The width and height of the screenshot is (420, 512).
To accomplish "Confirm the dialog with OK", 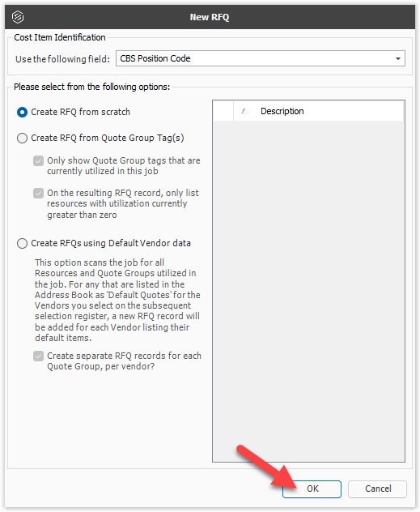I will coord(312,489).
